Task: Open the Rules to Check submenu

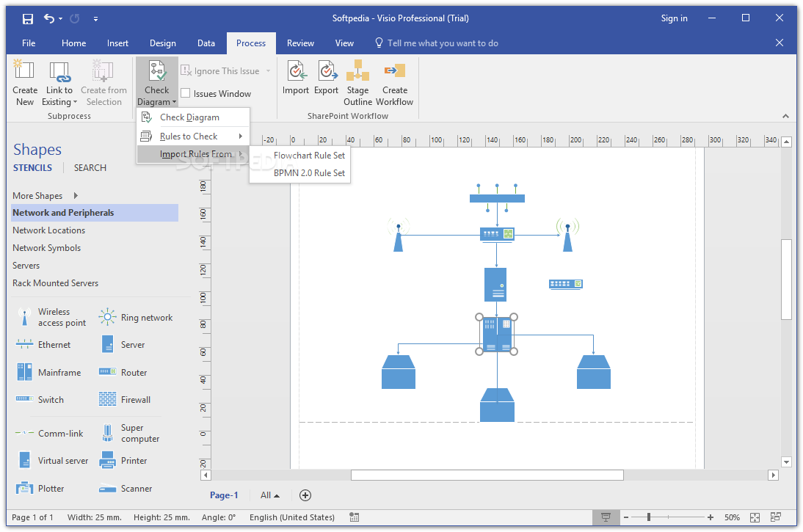Action: pos(193,136)
